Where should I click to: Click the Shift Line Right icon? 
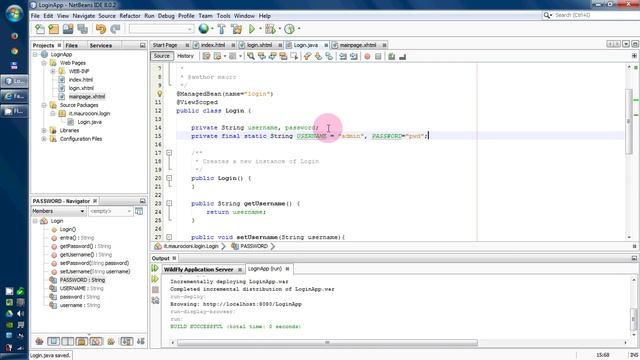pyautogui.click(x=354, y=56)
